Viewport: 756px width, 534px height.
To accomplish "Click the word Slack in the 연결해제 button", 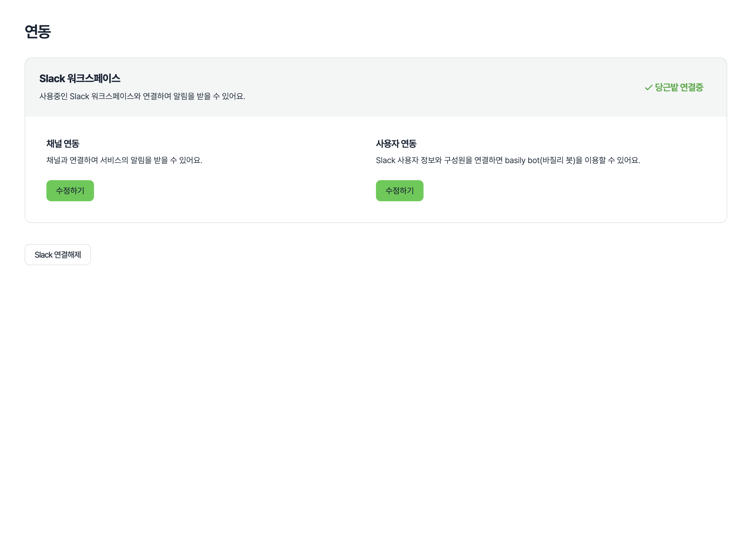I will tap(43, 255).
